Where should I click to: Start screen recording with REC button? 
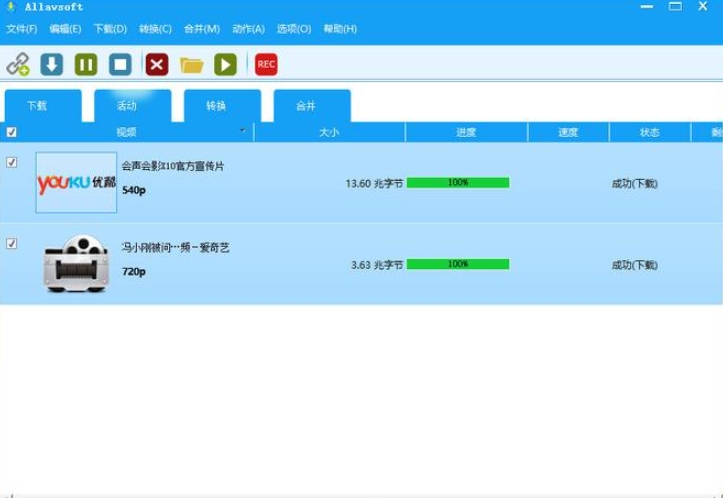coord(266,64)
